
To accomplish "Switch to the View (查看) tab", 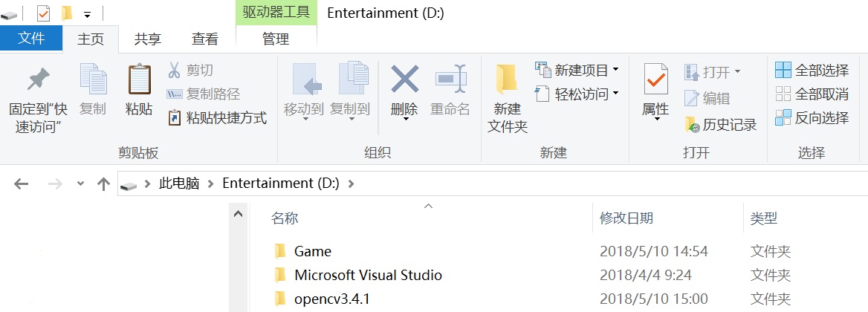I will pos(205,39).
